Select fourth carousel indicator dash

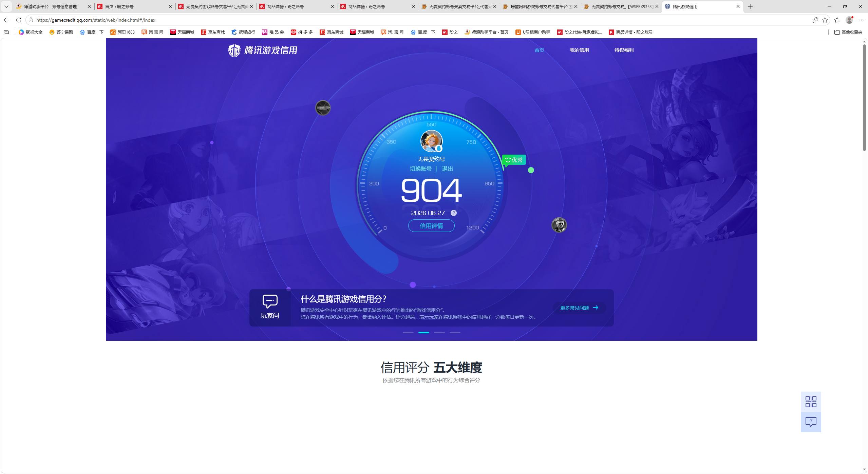coord(455,333)
